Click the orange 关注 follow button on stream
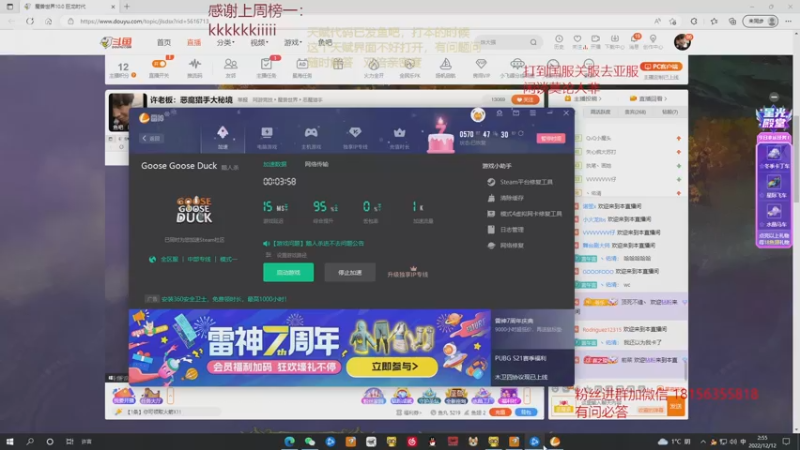The image size is (800, 450). (524, 99)
